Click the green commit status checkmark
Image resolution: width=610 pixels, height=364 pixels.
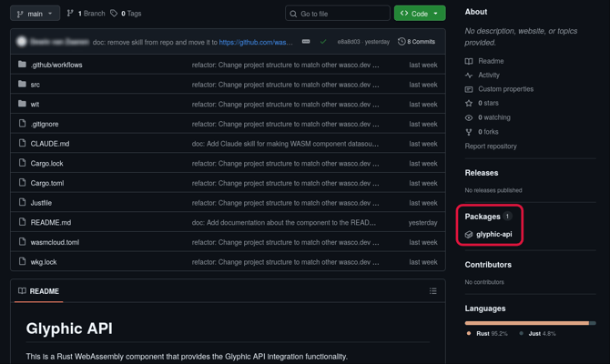[x=322, y=42]
